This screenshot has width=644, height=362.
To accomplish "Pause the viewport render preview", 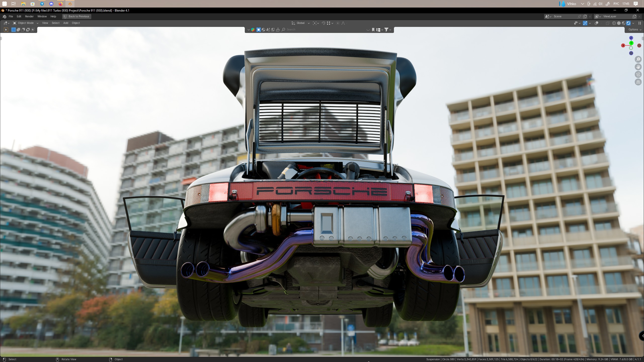I will [x=639, y=23].
